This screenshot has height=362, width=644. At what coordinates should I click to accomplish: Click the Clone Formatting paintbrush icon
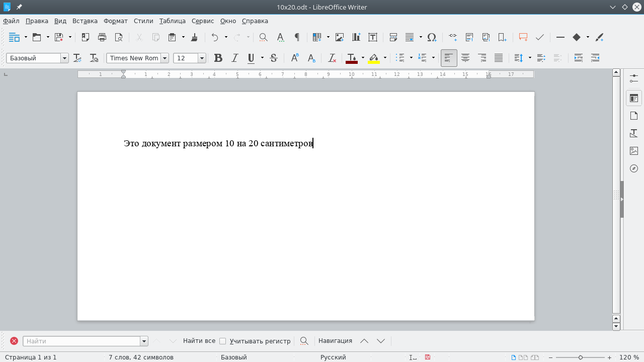coord(195,37)
